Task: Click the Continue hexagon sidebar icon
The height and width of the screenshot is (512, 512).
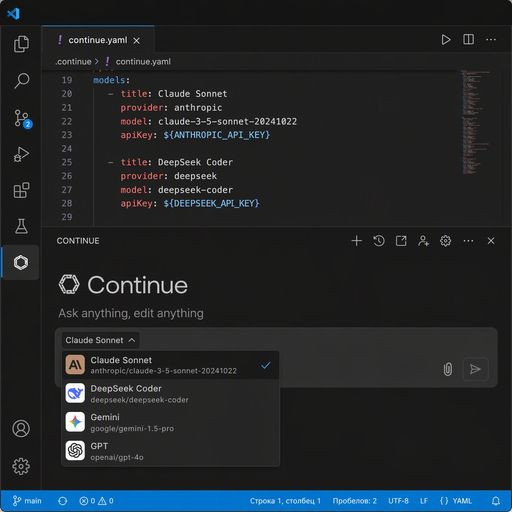Action: [x=21, y=262]
